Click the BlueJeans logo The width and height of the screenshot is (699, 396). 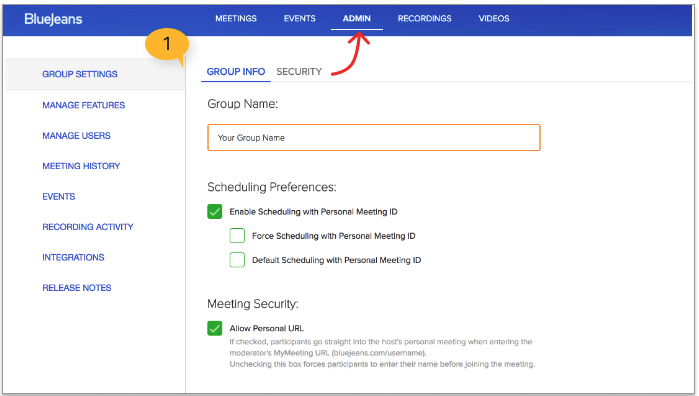(53, 19)
